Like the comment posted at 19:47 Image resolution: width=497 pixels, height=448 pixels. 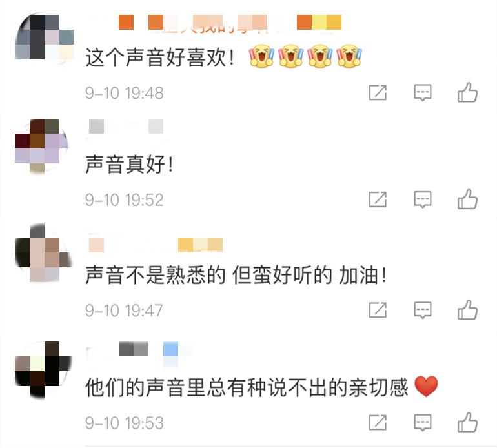[x=467, y=310]
